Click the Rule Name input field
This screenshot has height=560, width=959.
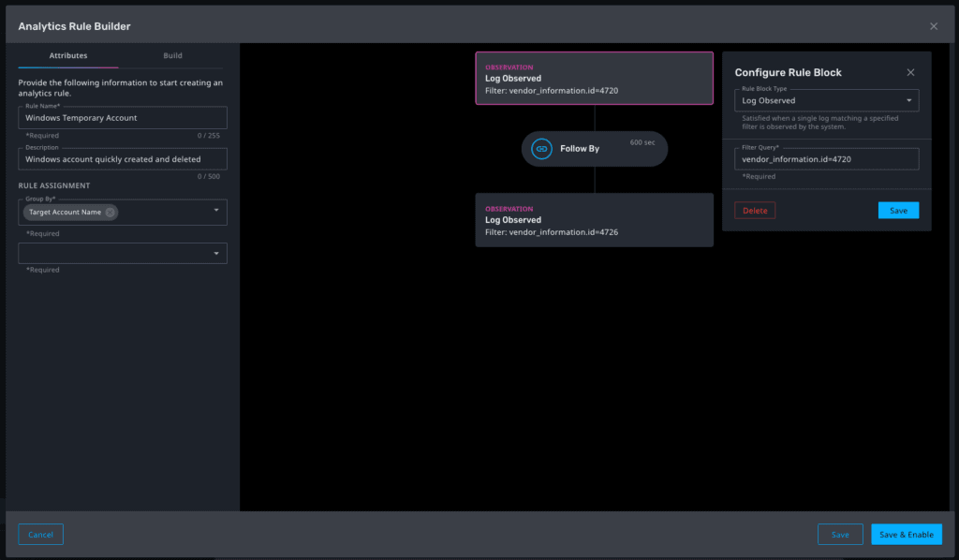pos(122,117)
